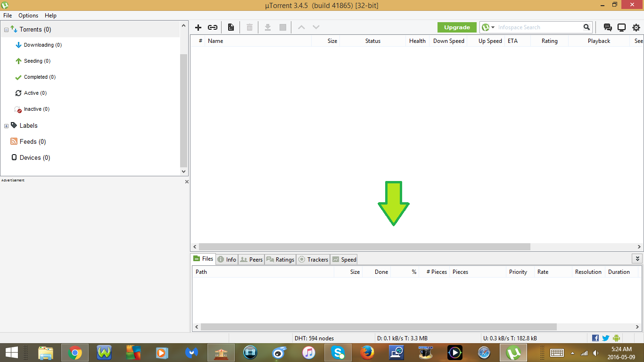This screenshot has width=644, height=362.
Task: Open the chat bubbles icon in toolbar
Action: coord(608,27)
